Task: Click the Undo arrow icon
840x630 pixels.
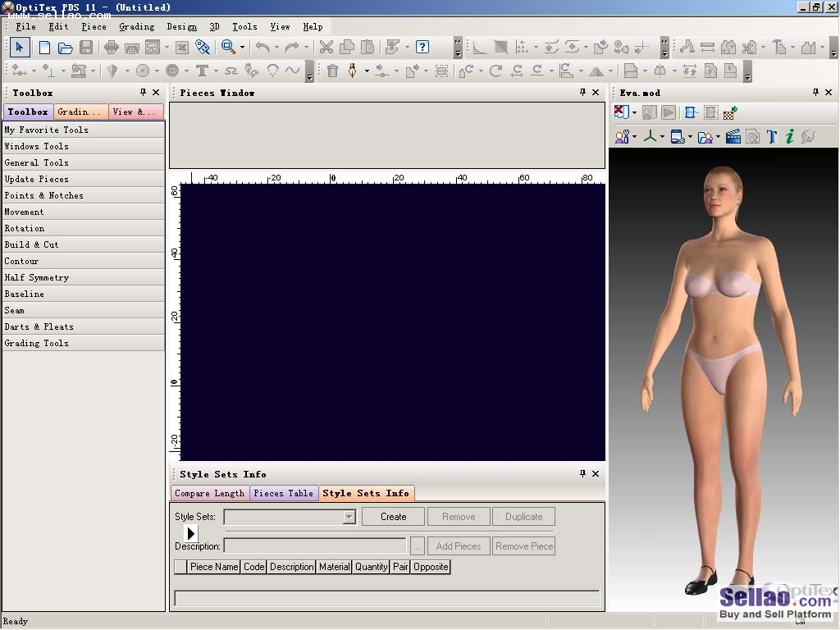Action: tap(262, 47)
